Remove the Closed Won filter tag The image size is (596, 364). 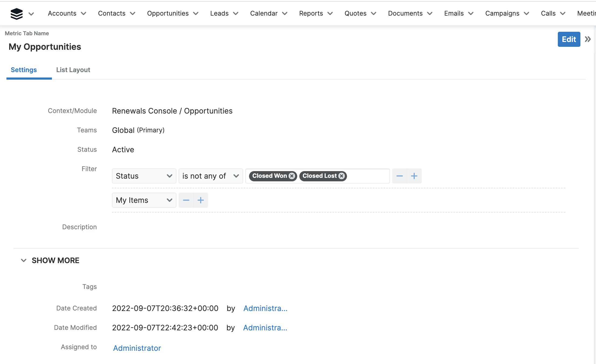(292, 176)
